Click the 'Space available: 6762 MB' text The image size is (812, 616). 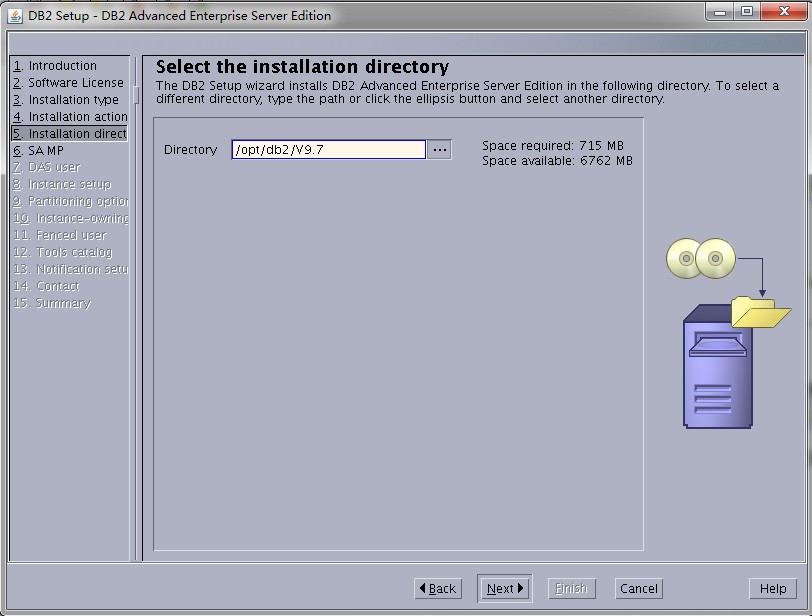click(x=557, y=161)
